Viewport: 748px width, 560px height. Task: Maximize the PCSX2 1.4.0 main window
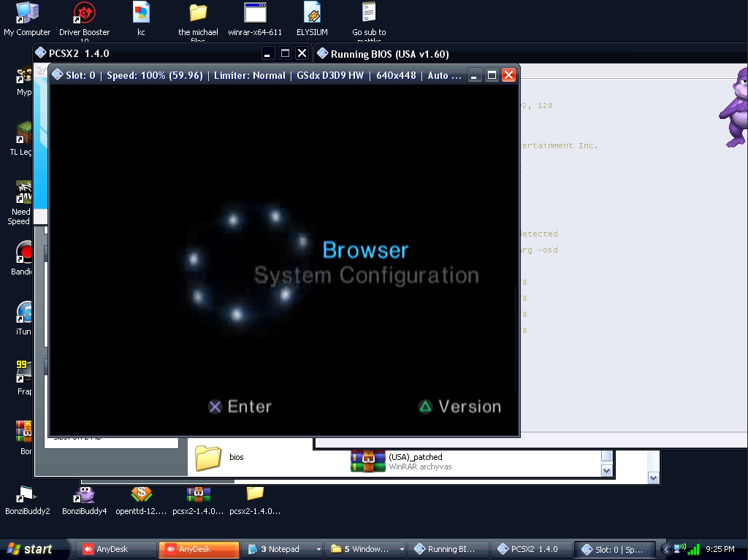285,53
